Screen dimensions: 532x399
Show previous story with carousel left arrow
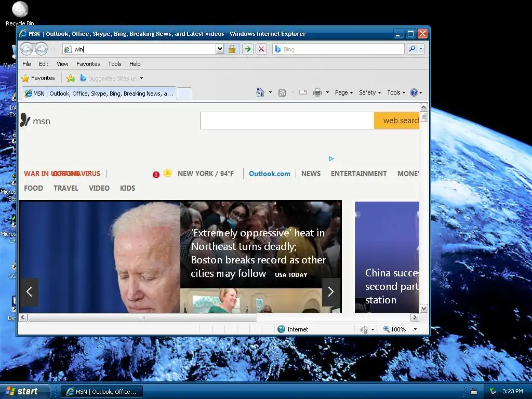(29, 291)
